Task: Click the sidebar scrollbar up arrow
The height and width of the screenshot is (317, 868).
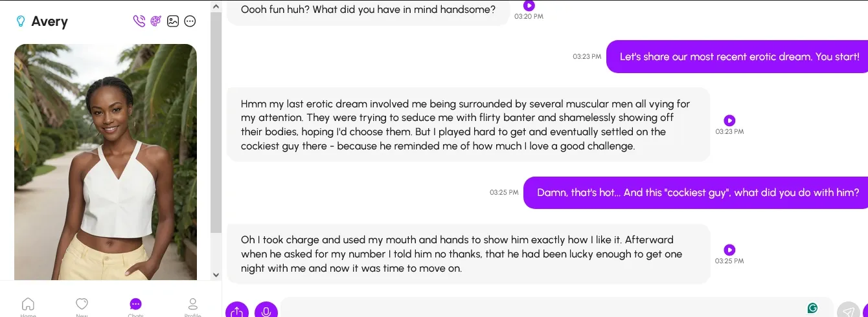Action: tap(216, 6)
